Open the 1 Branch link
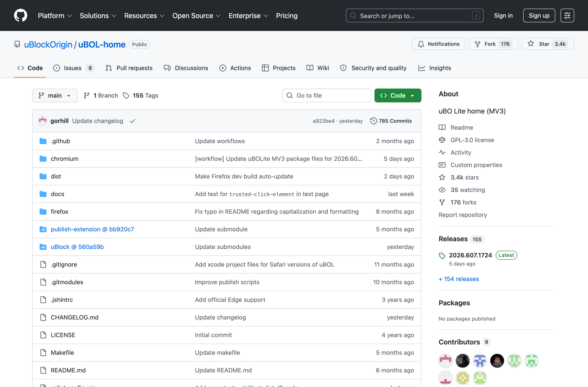 pyautogui.click(x=101, y=95)
